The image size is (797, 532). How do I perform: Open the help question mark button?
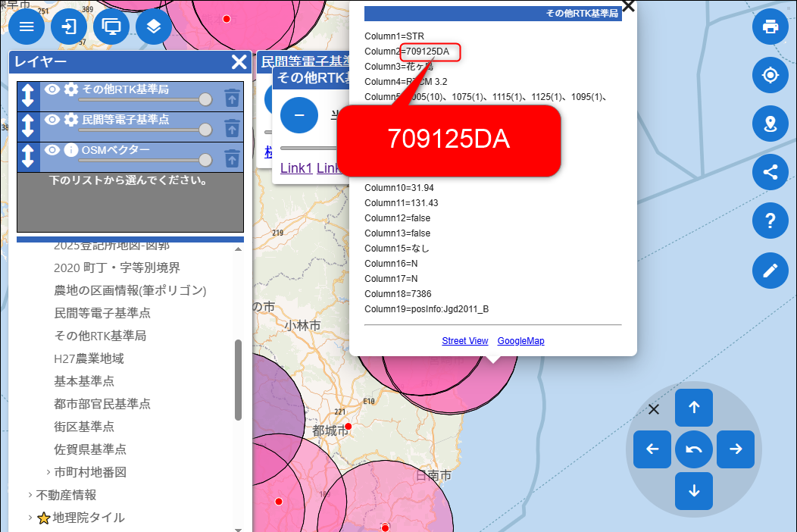click(x=770, y=221)
